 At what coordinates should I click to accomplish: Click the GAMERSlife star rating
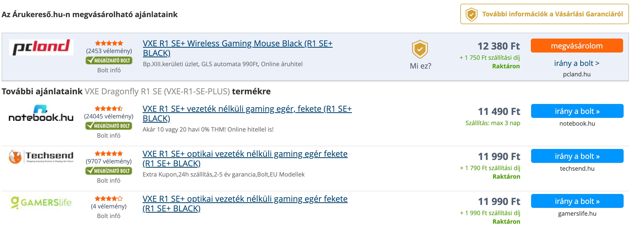[109, 199]
